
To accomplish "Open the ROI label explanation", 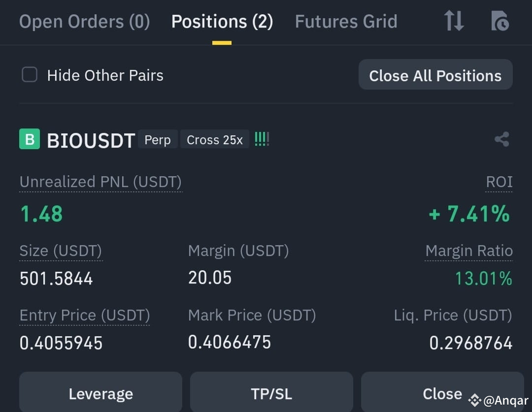I will [x=499, y=182].
